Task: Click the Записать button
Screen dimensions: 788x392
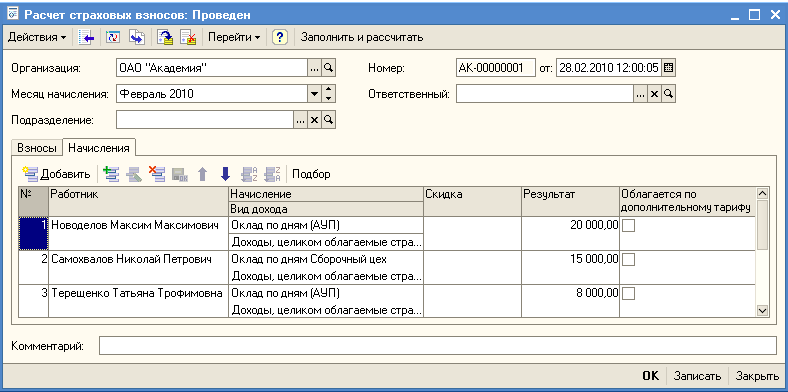Action: (698, 376)
